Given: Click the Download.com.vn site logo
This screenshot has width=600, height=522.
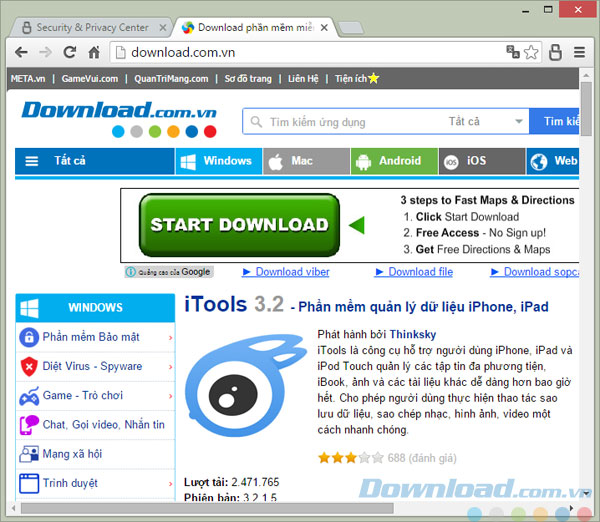Looking at the screenshot, I should 119,110.
